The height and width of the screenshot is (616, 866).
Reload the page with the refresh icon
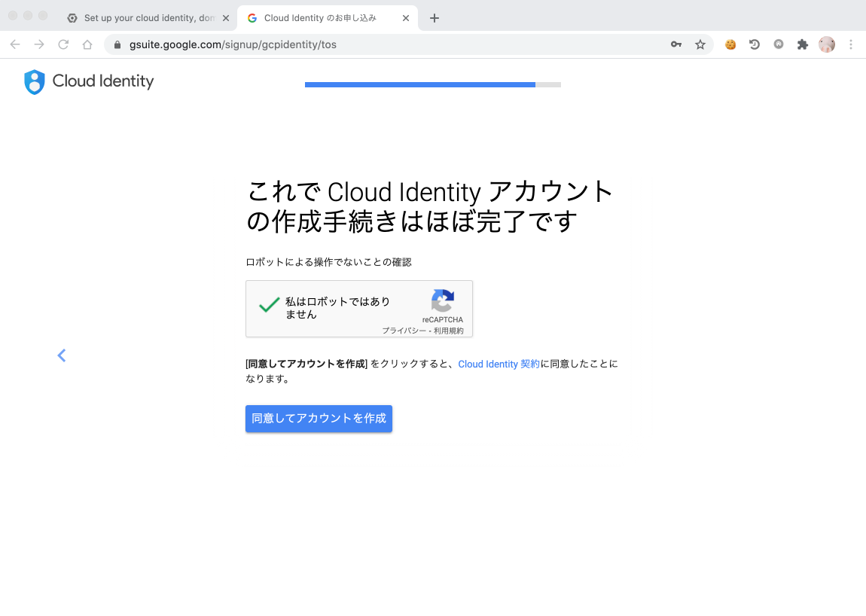pos(63,44)
